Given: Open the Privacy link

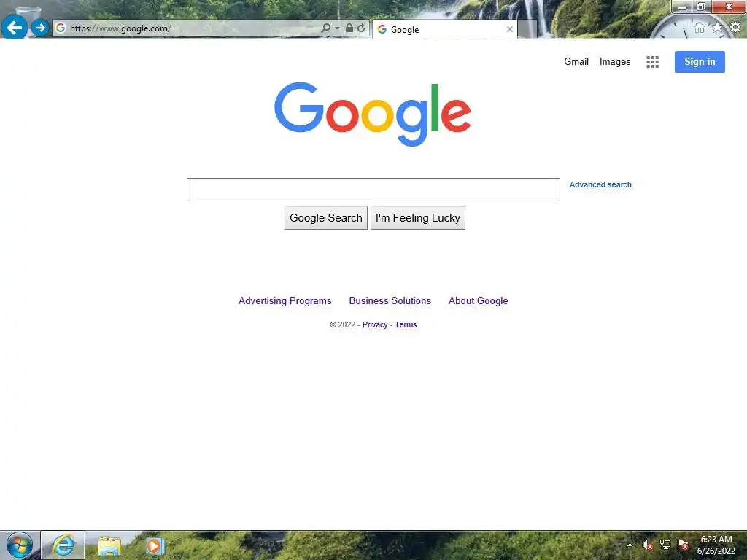Looking at the screenshot, I should coord(375,324).
